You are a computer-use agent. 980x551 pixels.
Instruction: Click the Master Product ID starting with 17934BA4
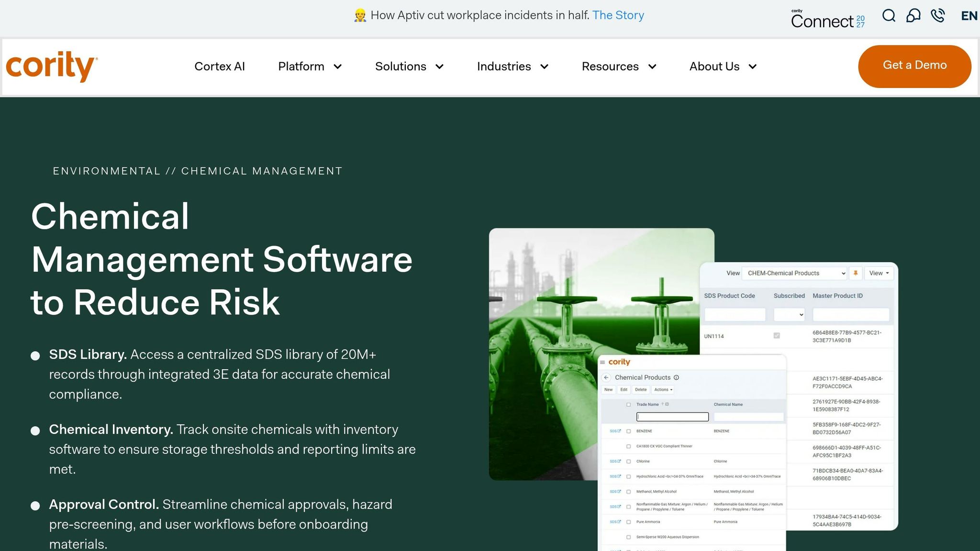click(x=847, y=520)
